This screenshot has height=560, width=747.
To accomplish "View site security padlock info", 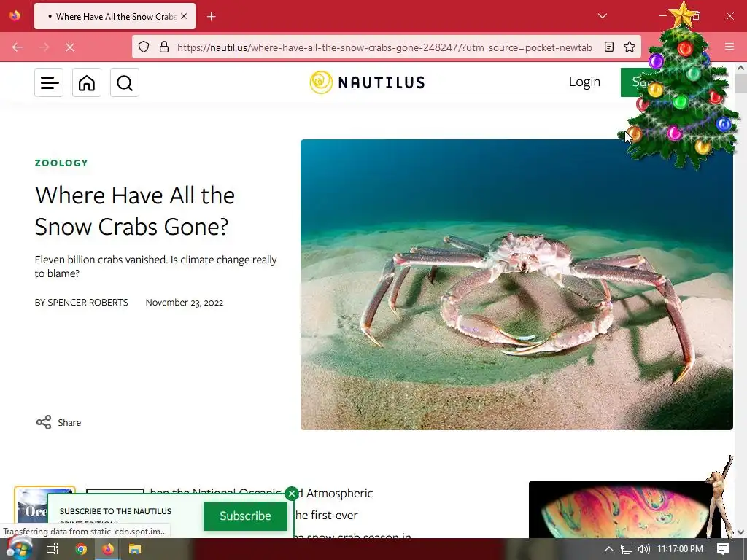I will (164, 47).
